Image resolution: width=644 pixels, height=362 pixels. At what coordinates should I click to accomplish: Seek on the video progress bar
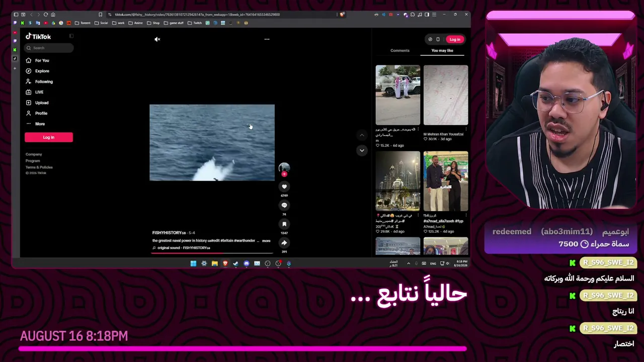click(x=212, y=253)
